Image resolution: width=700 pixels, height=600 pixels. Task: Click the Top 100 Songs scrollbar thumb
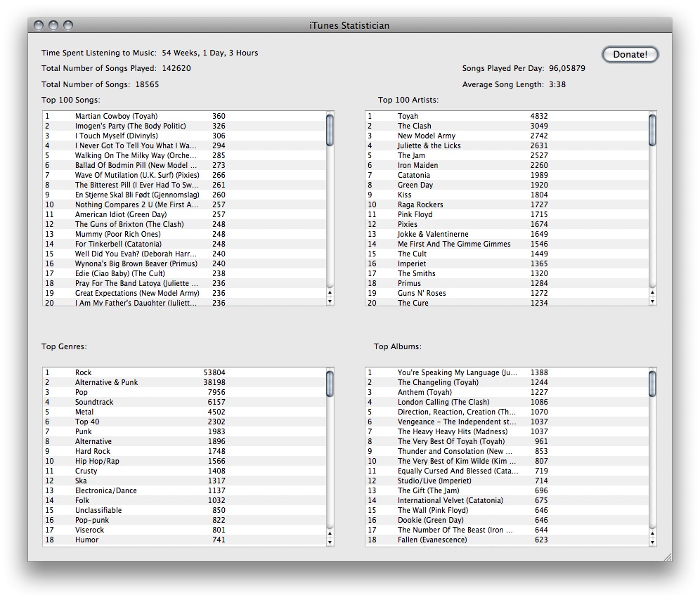tap(330, 130)
